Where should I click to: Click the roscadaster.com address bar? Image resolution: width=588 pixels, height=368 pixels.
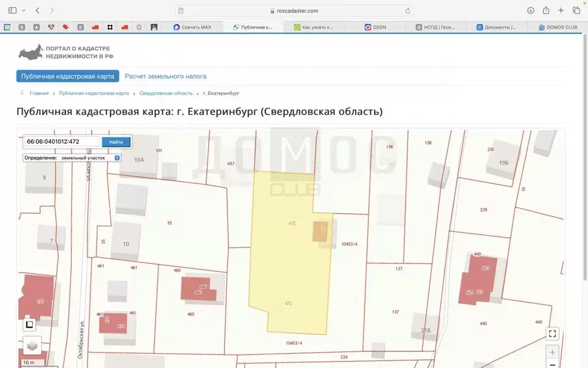pos(294,10)
